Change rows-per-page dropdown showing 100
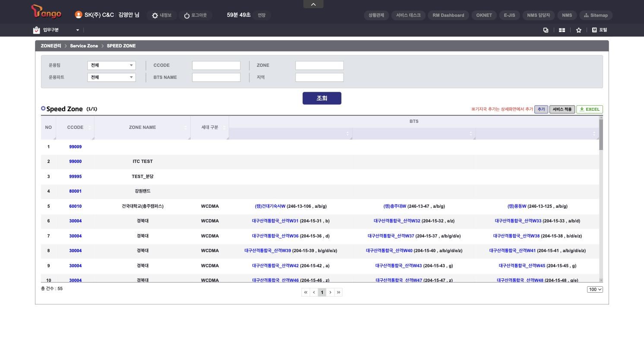The image size is (644, 350). coord(595,289)
